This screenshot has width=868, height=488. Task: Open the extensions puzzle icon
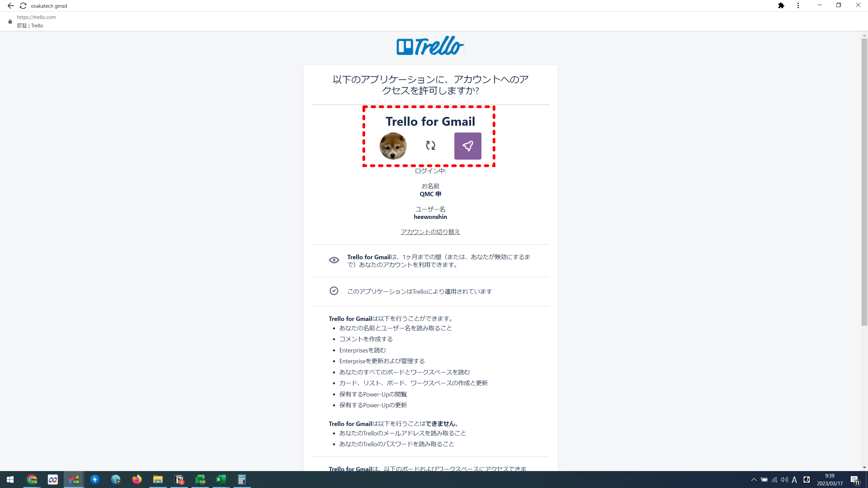(781, 5)
